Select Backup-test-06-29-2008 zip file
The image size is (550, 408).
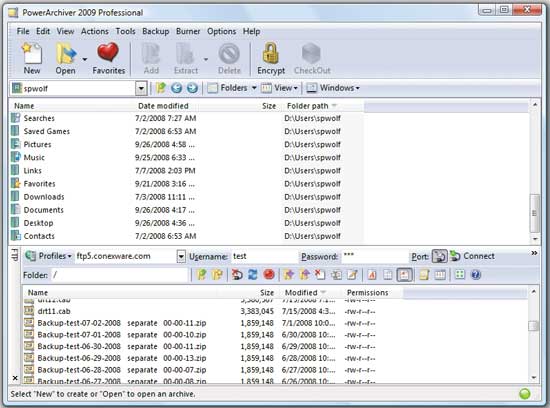pyautogui.click(x=122, y=358)
